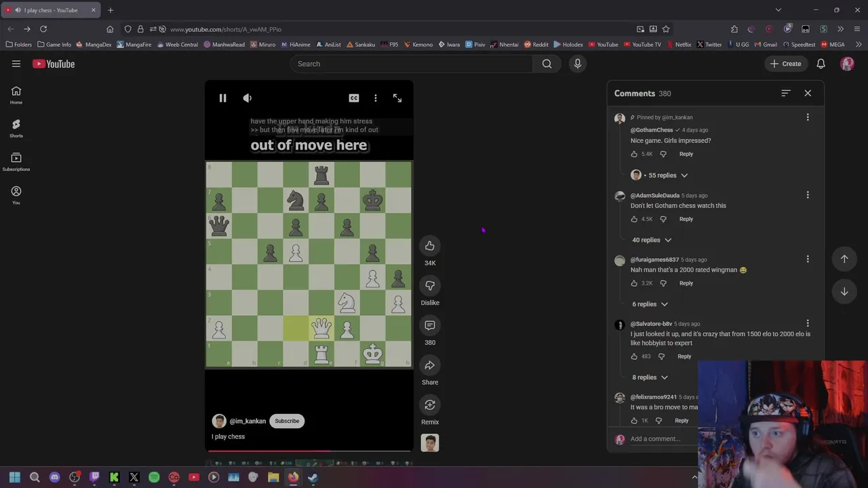Close the Comments panel
Viewport: 868px width, 488px height.
(808, 93)
